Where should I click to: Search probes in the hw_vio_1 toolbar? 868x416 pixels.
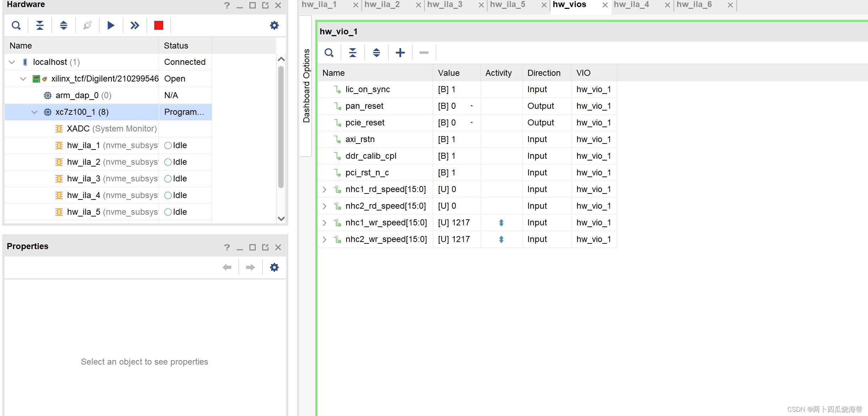[x=329, y=53]
